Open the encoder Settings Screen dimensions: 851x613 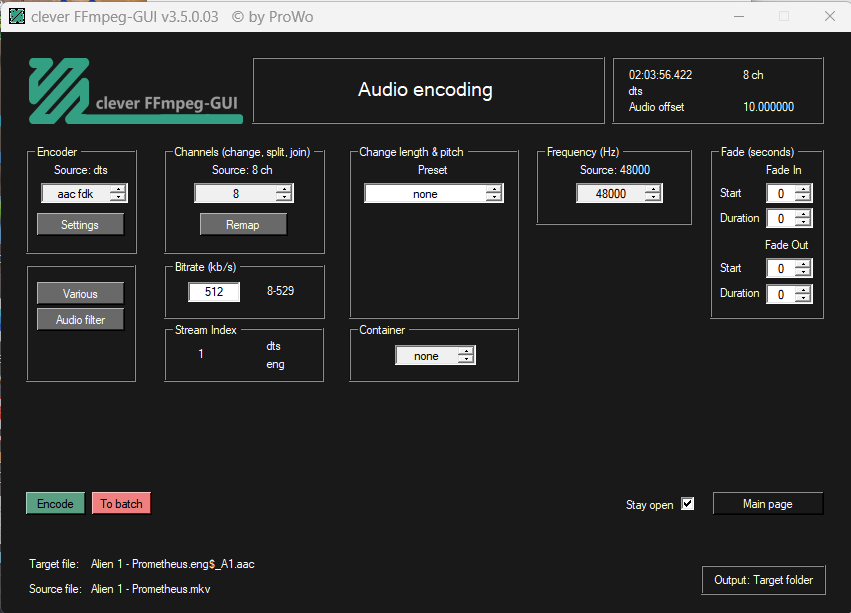[80, 225]
